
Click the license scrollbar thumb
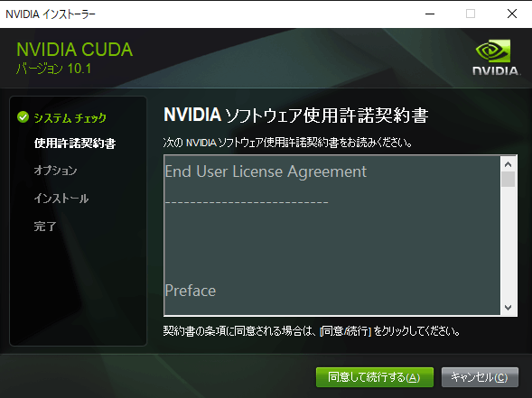(x=508, y=180)
